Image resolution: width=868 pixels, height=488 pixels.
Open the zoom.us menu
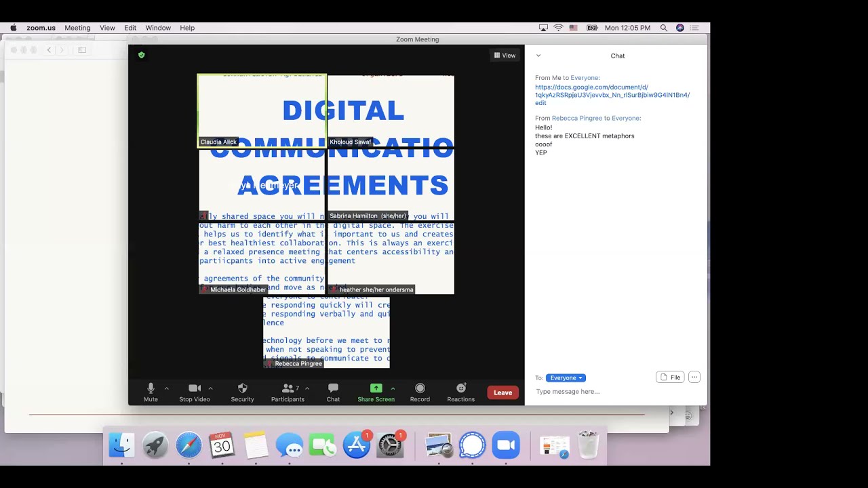coord(41,28)
